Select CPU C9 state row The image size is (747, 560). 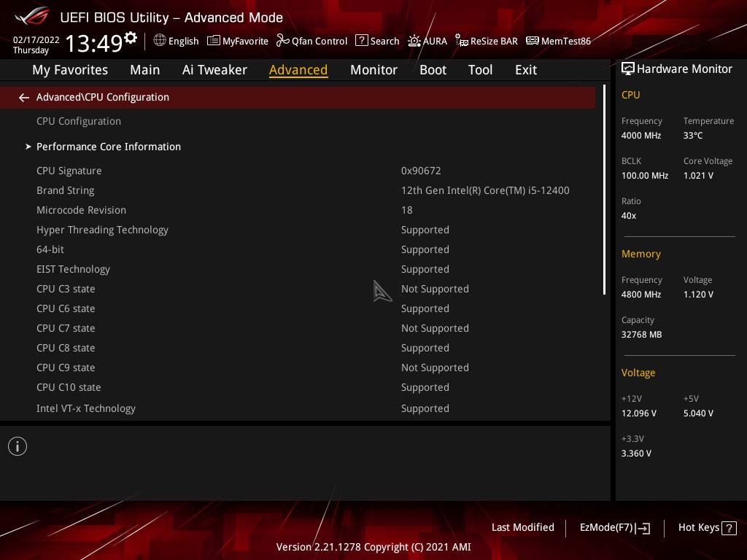click(x=298, y=367)
